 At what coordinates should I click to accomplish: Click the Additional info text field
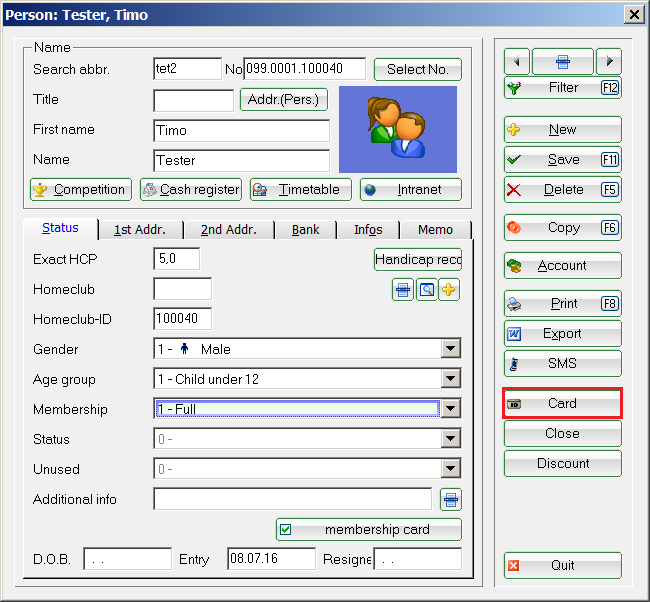[293, 499]
